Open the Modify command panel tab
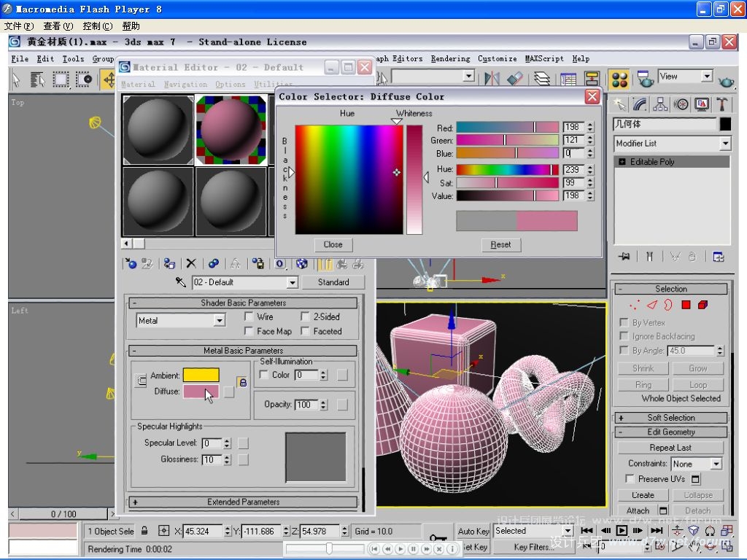Image resolution: width=747 pixels, height=560 pixels. [640, 104]
